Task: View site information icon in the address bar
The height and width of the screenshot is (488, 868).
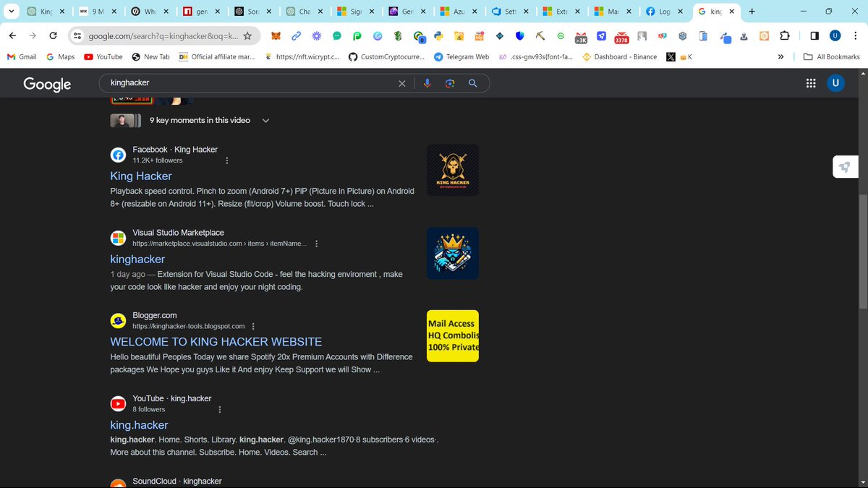Action: click(78, 36)
